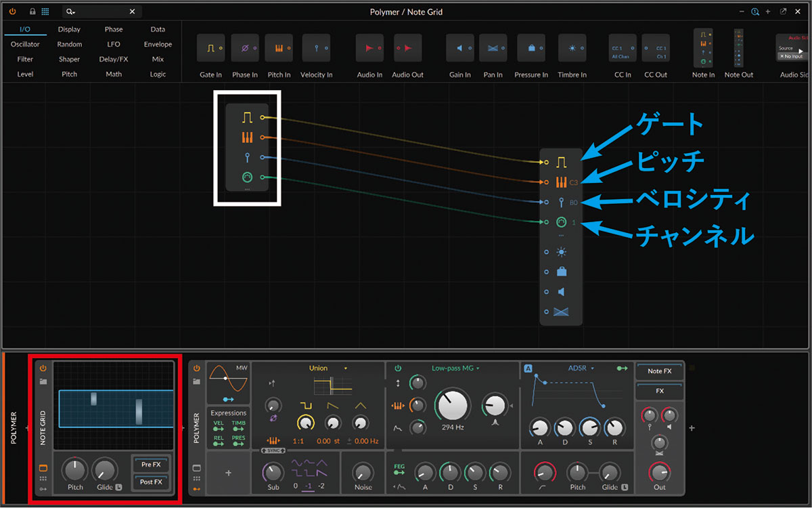The width and height of the screenshot is (812, 508).
Task: Click the zoom-fit magnifier icon in title bar
Action: coord(755,12)
